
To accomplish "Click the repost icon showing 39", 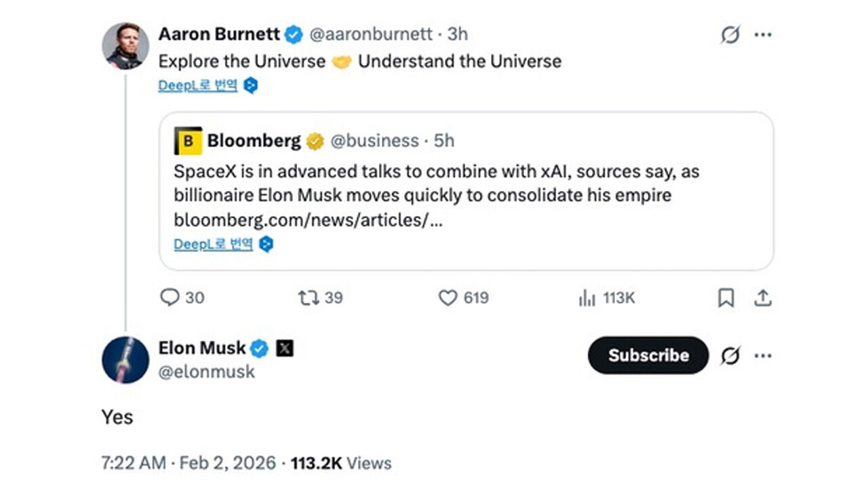I will [x=309, y=298].
